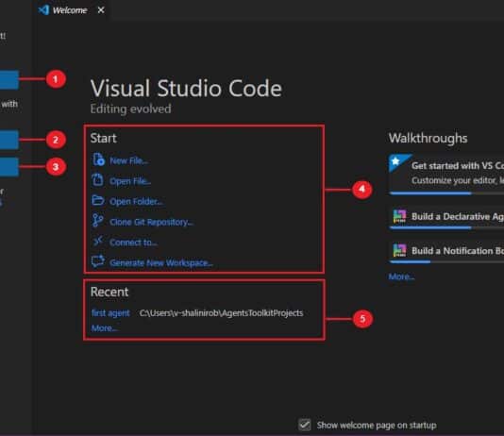Click the second blue sidebar button

[x=9, y=140]
